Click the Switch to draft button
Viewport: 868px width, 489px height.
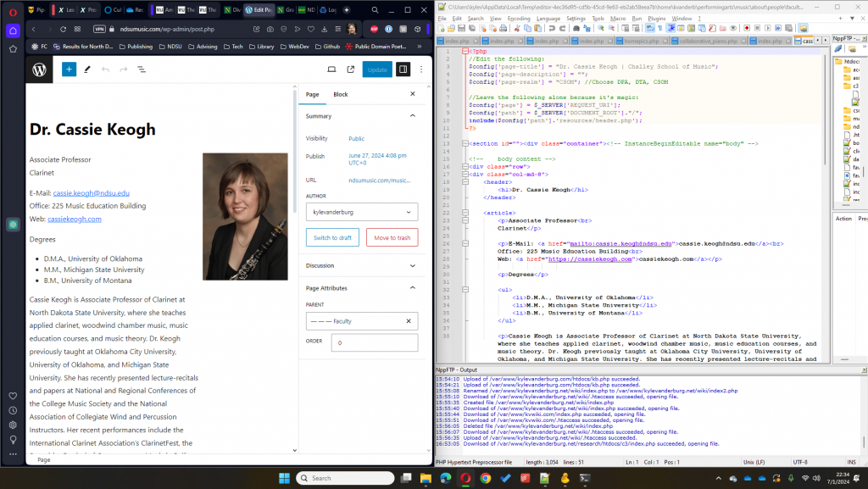coord(332,237)
